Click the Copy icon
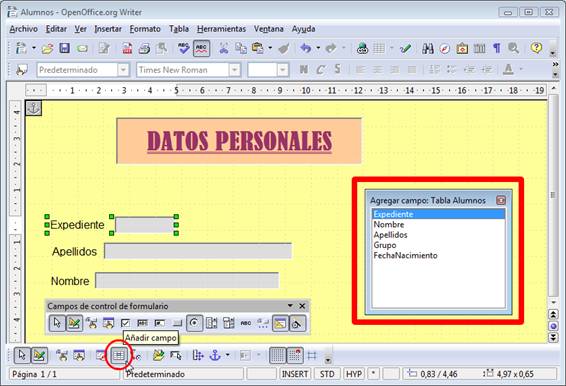 pos(241,48)
